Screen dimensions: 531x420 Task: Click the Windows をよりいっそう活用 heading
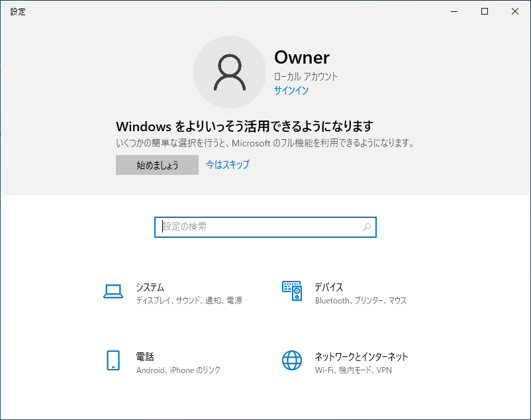click(x=244, y=127)
